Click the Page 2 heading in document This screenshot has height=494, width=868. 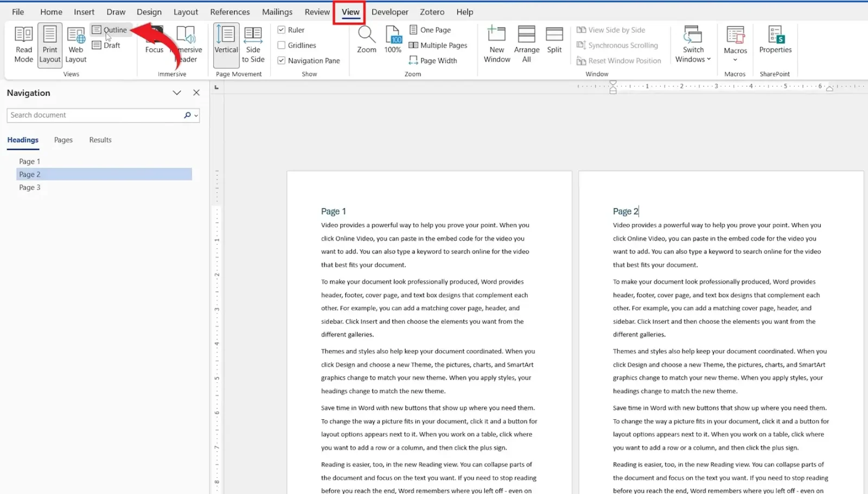[626, 211]
